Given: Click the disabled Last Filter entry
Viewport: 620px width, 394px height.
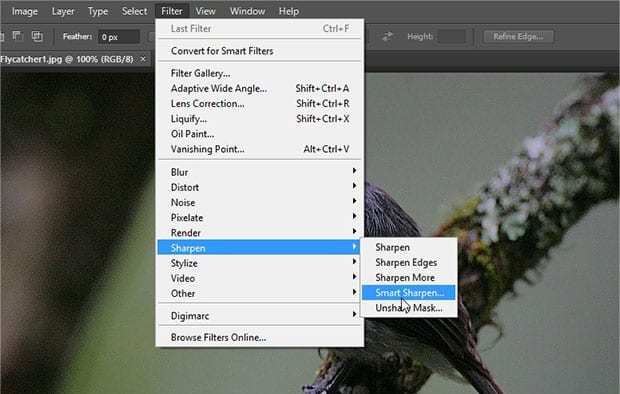Looking at the screenshot, I should tap(260, 28).
